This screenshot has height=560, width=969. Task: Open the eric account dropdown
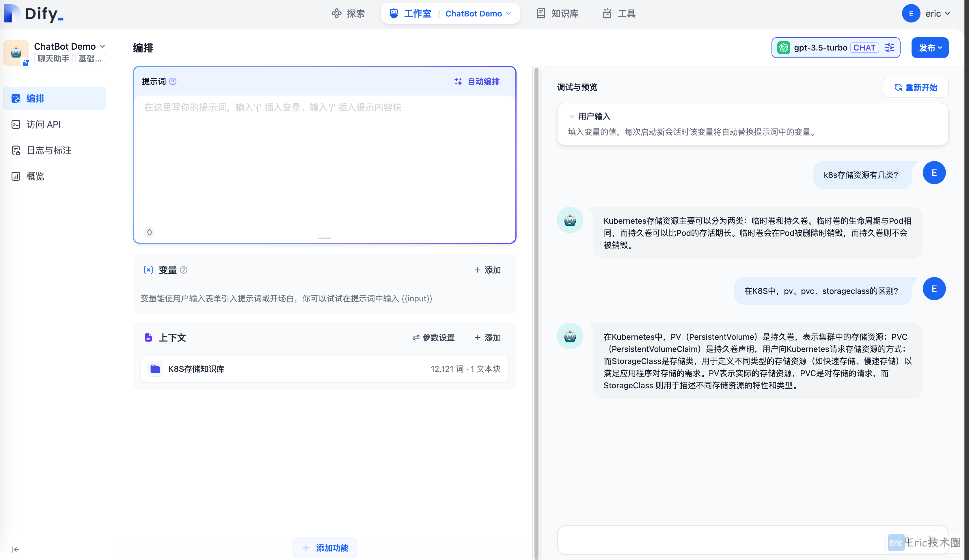point(938,14)
